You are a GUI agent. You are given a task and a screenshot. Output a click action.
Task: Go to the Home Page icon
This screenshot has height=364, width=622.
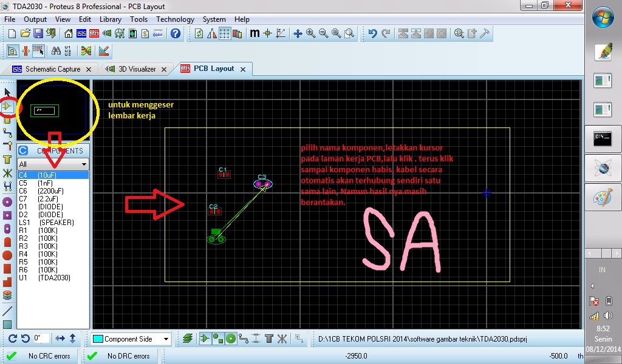[69, 33]
